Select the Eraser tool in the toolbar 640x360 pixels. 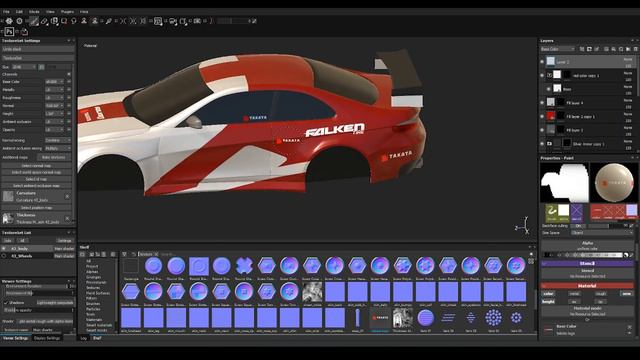(44, 21)
